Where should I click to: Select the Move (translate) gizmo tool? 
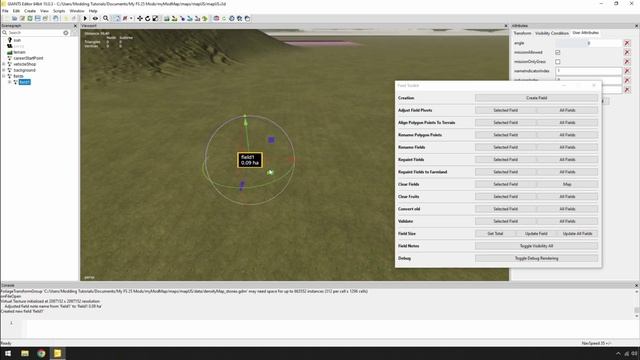click(x=140, y=18)
